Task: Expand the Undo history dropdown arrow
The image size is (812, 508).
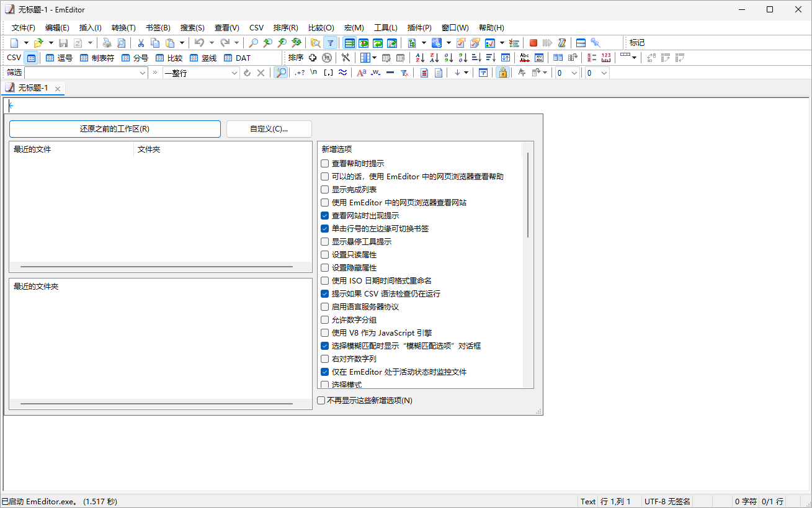Action: (x=212, y=43)
